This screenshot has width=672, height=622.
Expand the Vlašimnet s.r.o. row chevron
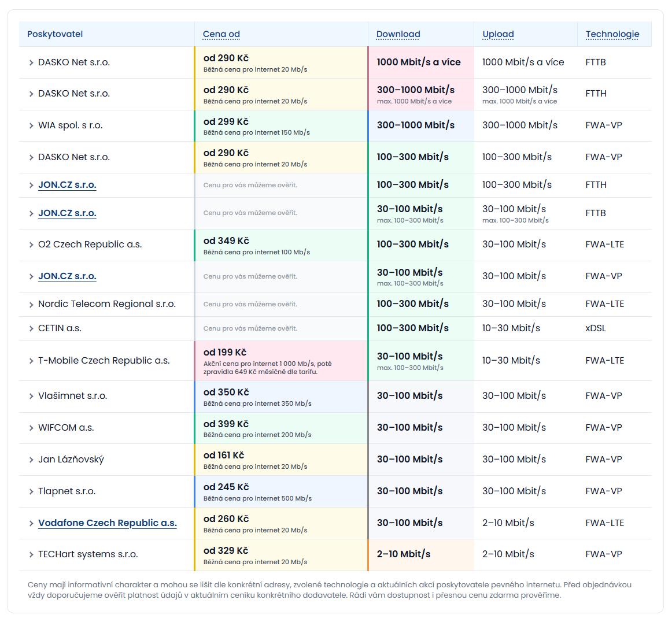click(x=31, y=396)
